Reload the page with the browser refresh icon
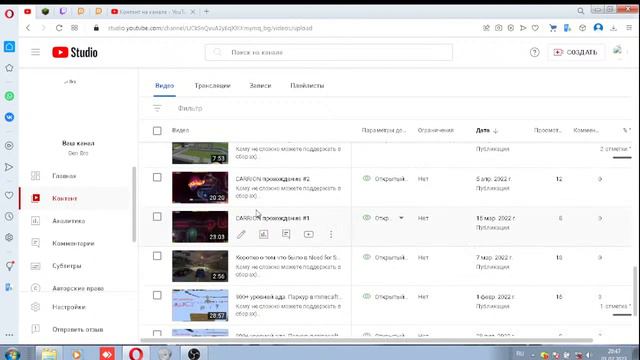This screenshot has height=360, width=640. (x=59, y=28)
